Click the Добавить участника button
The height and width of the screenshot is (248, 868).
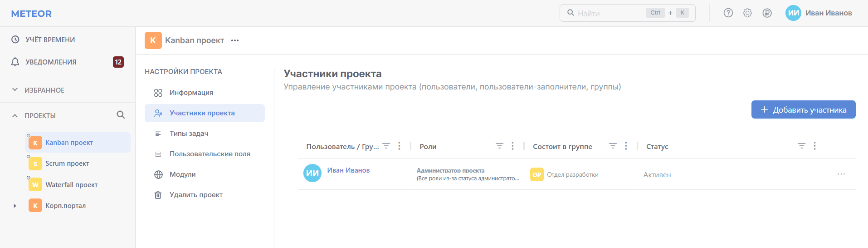803,109
